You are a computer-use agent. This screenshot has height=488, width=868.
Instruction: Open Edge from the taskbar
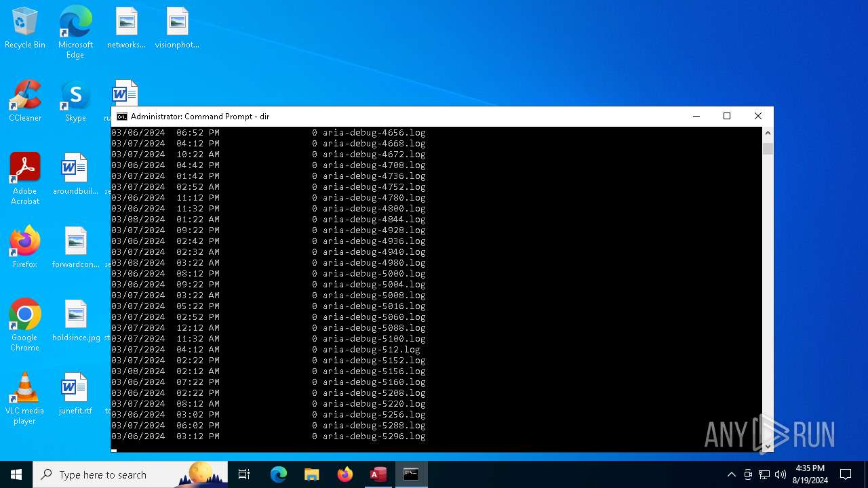coord(279,474)
